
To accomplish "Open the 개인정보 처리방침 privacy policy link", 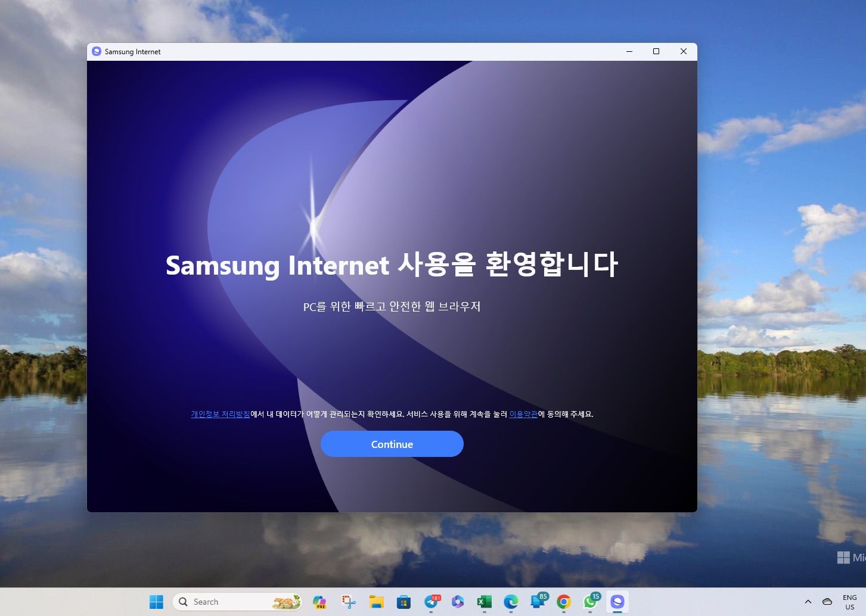I will click(220, 413).
